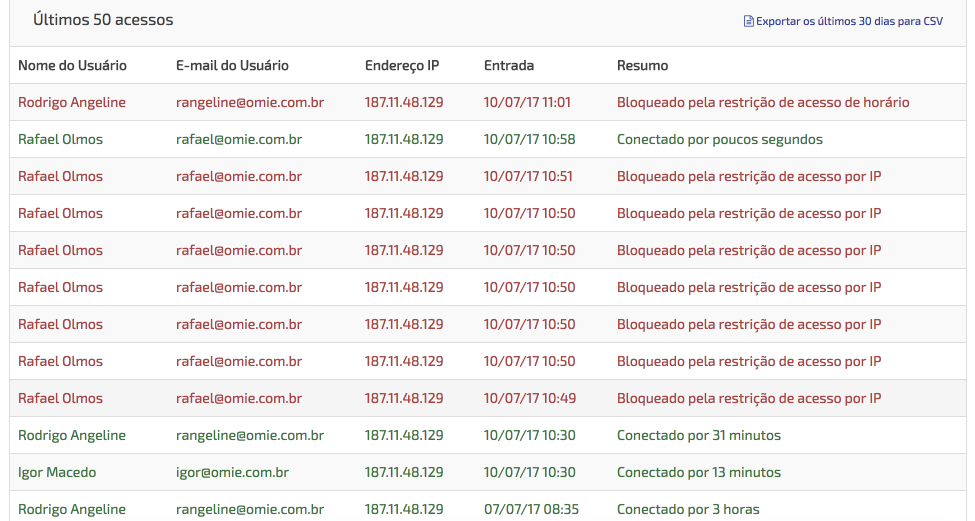Image resolution: width=975 pixels, height=521 pixels.
Task: Select the Igor Macedo user name
Action: [x=57, y=473]
